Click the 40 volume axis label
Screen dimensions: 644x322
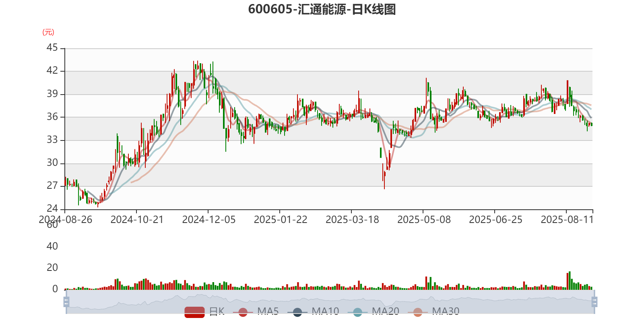[52, 246]
